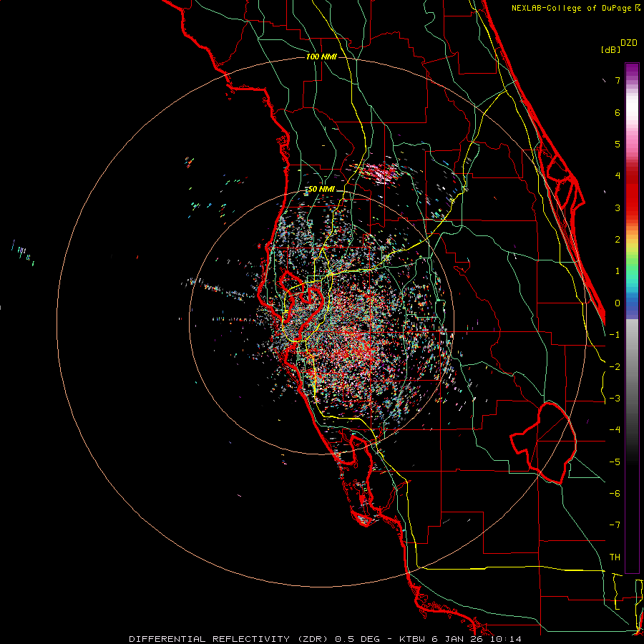Click the -1 value on the color scale
Image resolution: width=644 pixels, height=644 pixels.
[x=615, y=335]
